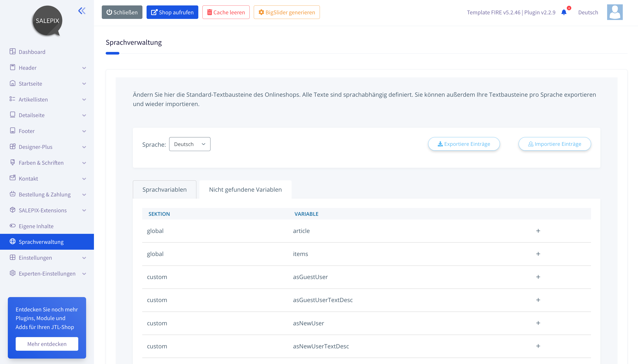Add the 'items' variable with plus icon

tap(538, 254)
